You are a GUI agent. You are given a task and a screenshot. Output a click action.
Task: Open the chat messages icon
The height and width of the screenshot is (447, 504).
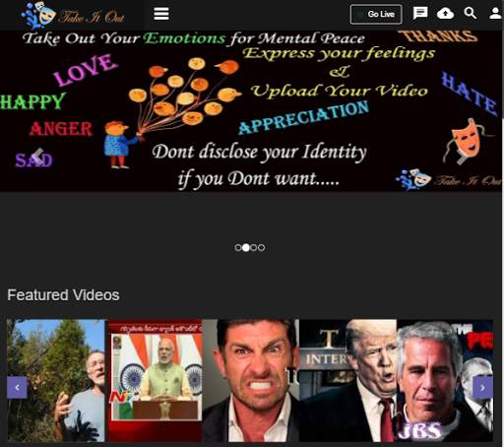pos(420,14)
